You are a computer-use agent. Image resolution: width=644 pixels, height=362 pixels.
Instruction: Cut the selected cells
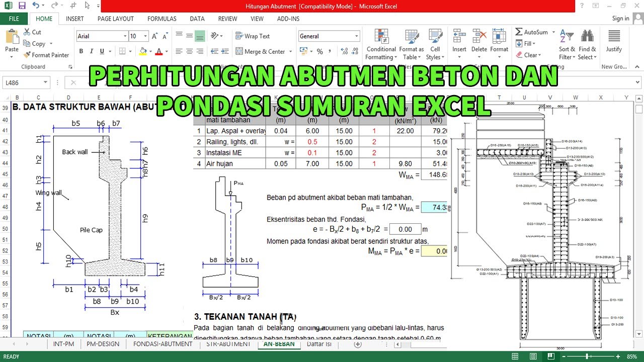point(32,32)
